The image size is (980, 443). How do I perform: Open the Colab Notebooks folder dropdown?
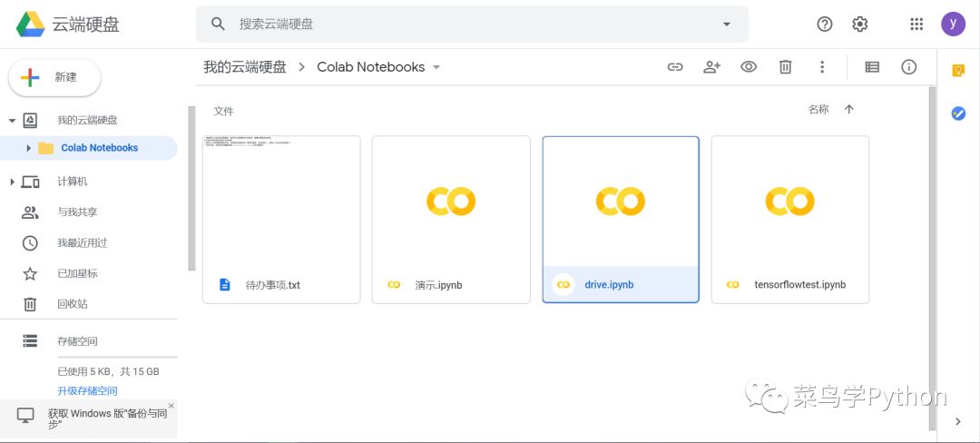(x=436, y=67)
